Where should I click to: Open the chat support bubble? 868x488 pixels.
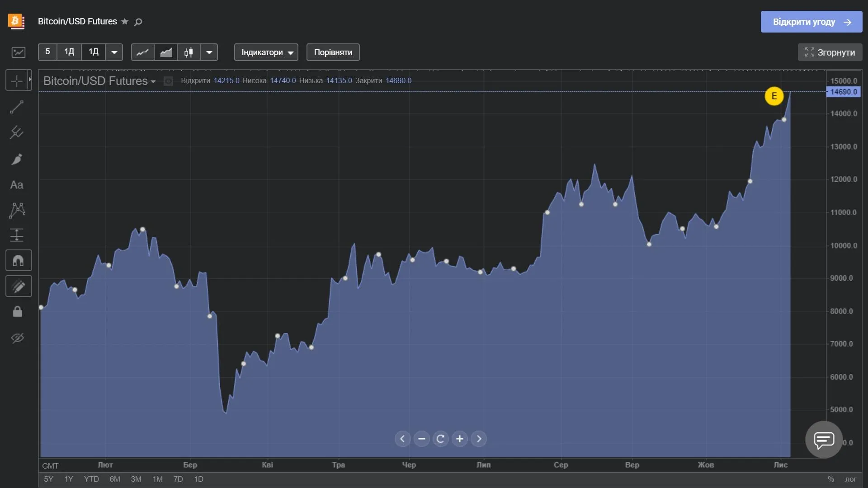click(x=824, y=439)
